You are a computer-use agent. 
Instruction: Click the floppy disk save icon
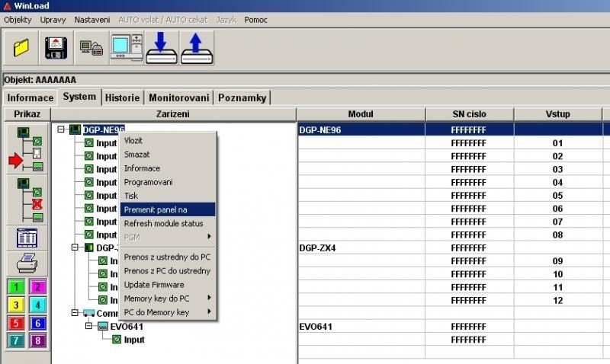[57, 48]
